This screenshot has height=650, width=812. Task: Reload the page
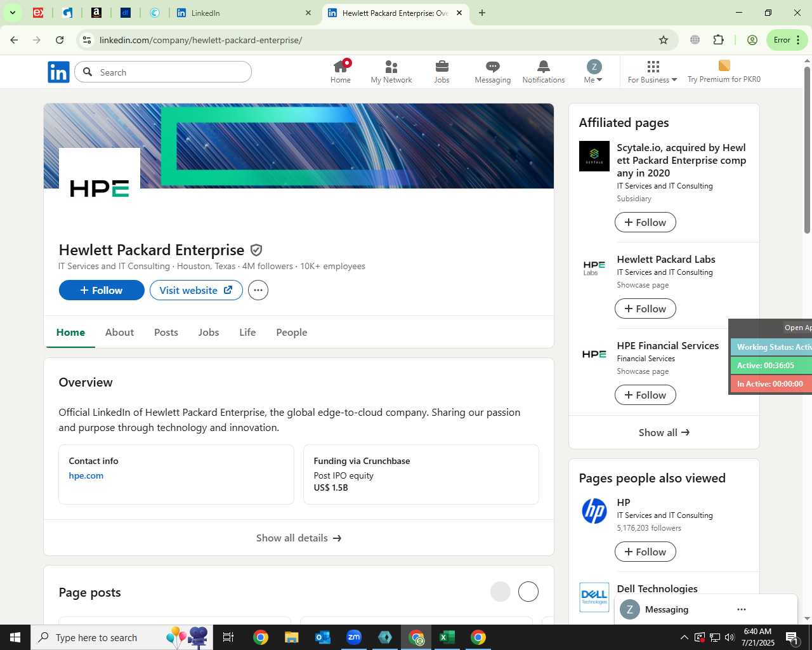click(60, 40)
